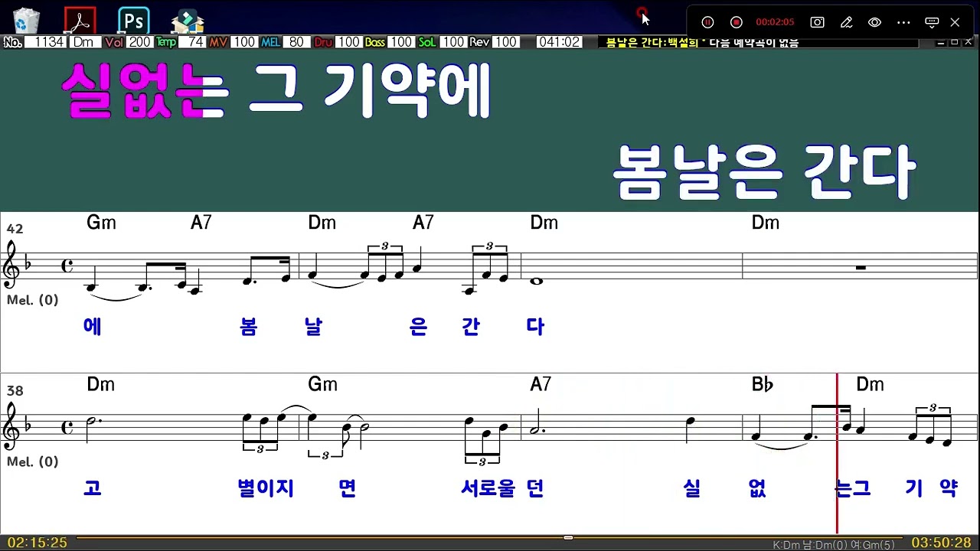Click the melody value 80

click(x=297, y=42)
